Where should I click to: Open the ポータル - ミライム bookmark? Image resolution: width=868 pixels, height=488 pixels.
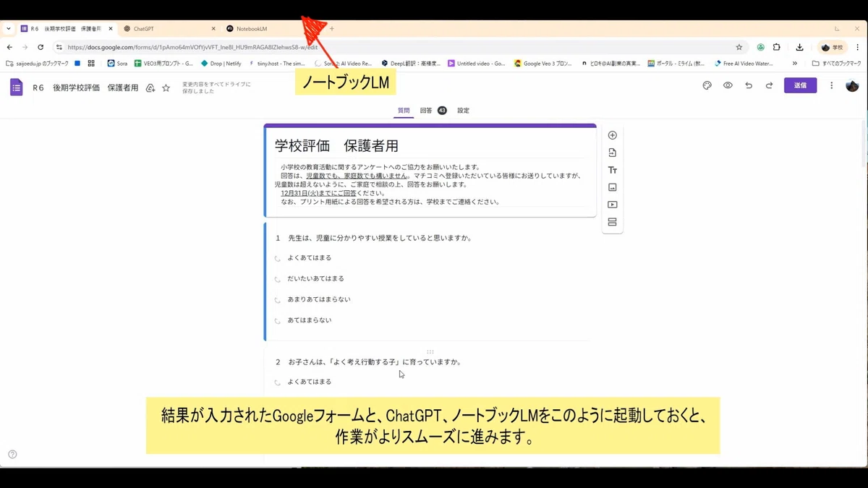[676, 64]
